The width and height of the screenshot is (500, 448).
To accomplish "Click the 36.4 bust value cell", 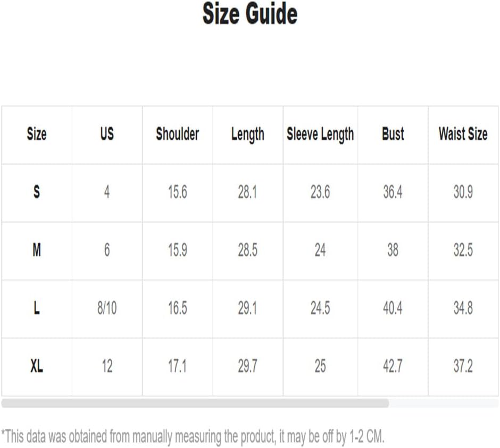I will tap(393, 192).
